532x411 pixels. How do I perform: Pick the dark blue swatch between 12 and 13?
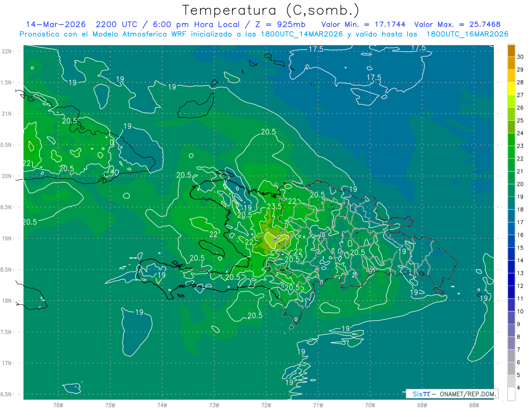click(x=511, y=279)
